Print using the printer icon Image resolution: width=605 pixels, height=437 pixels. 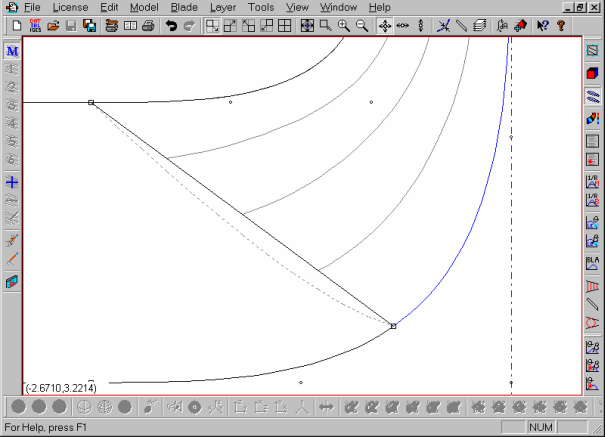[x=149, y=26]
